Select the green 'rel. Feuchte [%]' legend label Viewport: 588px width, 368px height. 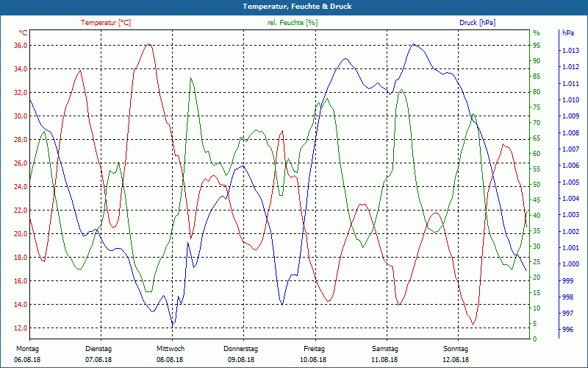(293, 23)
